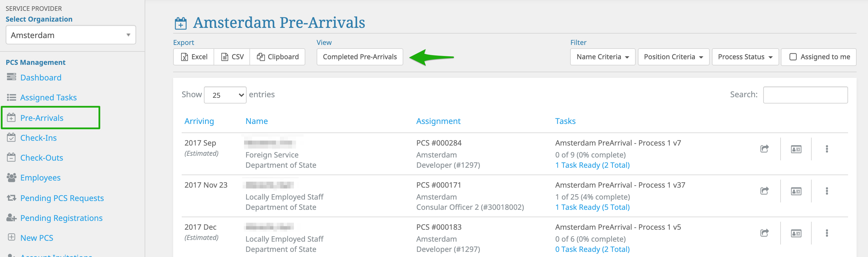This screenshot has height=257, width=868.
Task: Focus the Search input field
Action: tap(805, 95)
